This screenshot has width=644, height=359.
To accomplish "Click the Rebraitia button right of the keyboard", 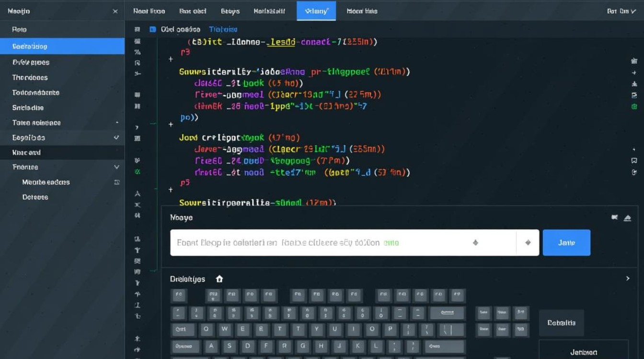I will tap(561, 323).
